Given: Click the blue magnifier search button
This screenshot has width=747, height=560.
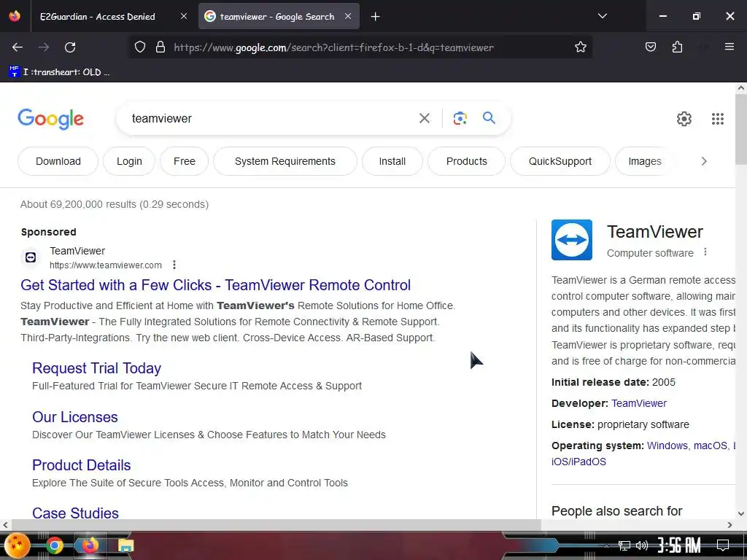Looking at the screenshot, I should coord(489,117).
